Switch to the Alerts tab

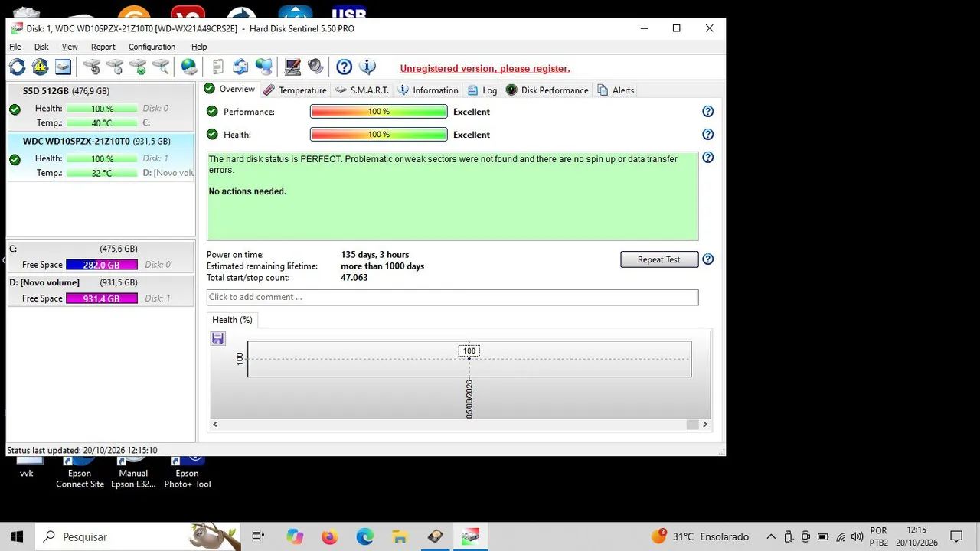616,90
